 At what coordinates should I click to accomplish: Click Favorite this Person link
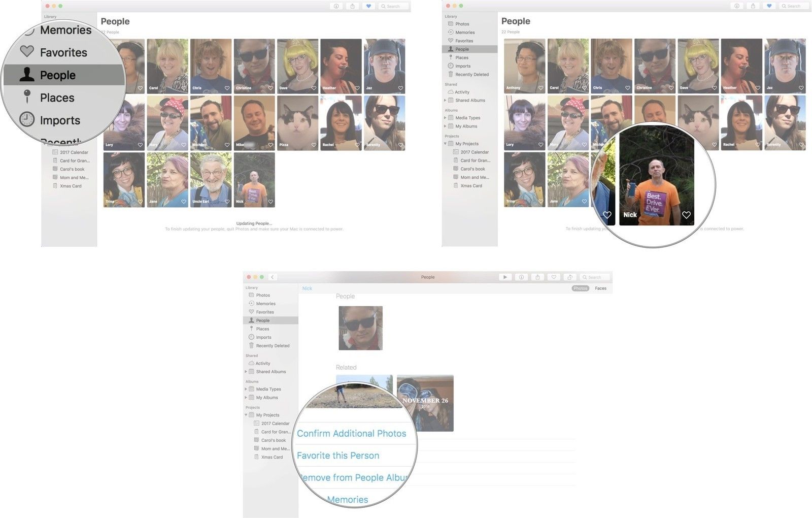pos(337,456)
